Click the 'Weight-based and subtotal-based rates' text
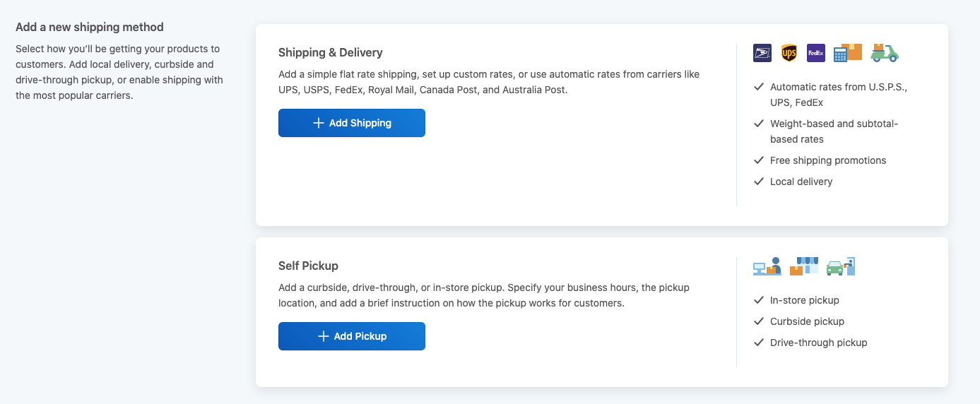 834,131
